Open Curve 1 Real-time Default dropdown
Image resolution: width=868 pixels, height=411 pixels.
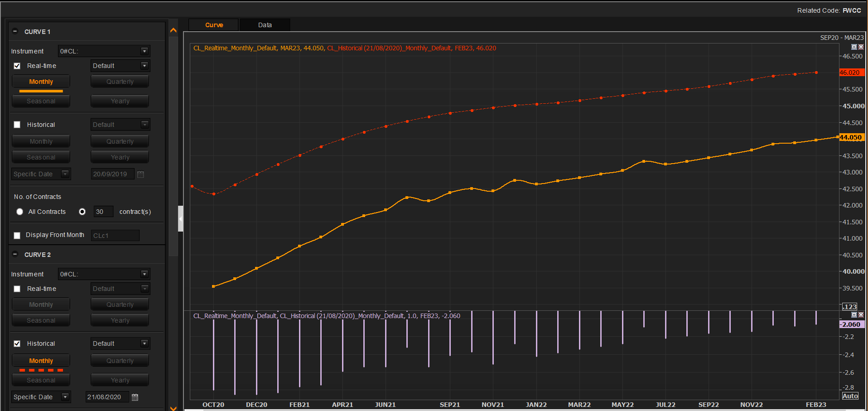(145, 66)
